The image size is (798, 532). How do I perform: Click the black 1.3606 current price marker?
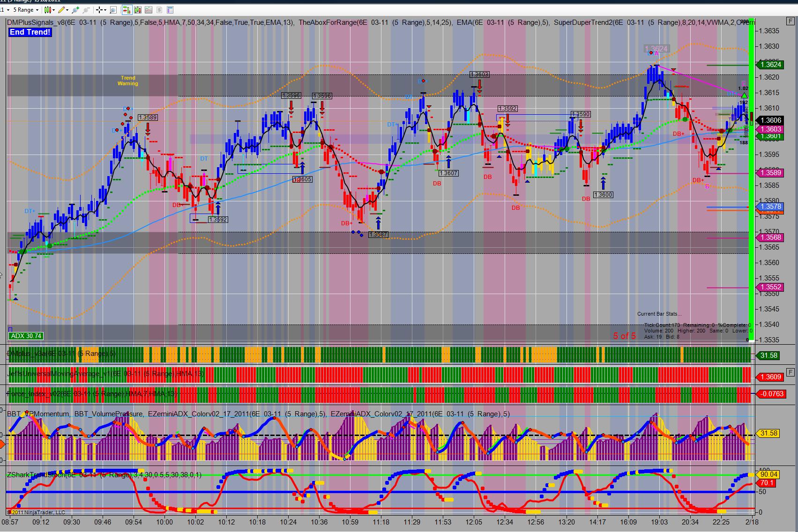coord(770,120)
